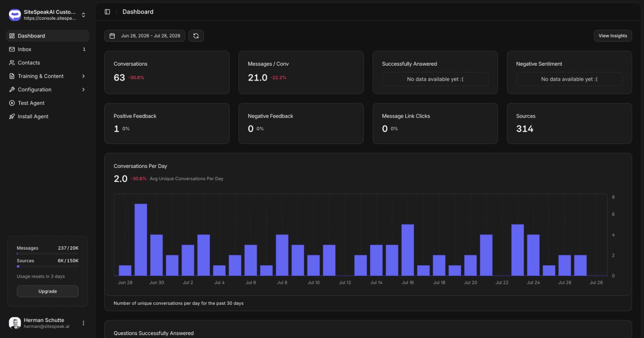Image resolution: width=644 pixels, height=338 pixels.
Task: Click the Message Link Clicks card title
Action: pyautogui.click(x=406, y=116)
